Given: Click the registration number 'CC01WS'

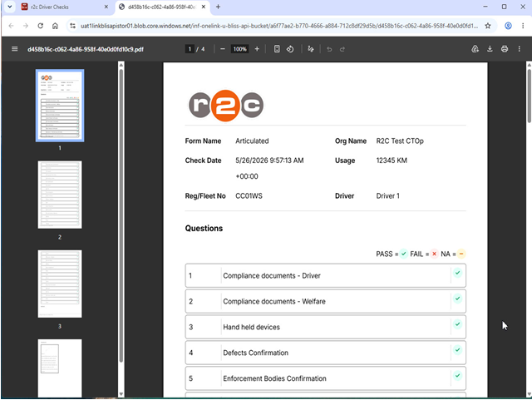Looking at the screenshot, I should tap(249, 196).
